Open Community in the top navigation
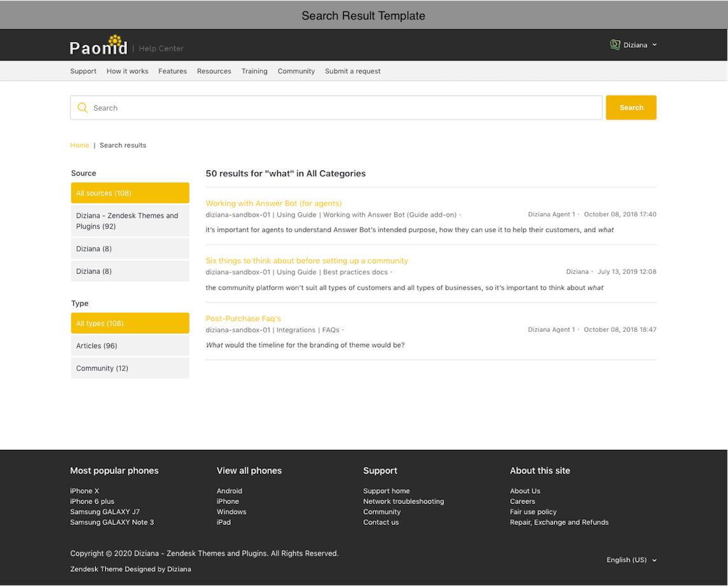 (x=296, y=71)
